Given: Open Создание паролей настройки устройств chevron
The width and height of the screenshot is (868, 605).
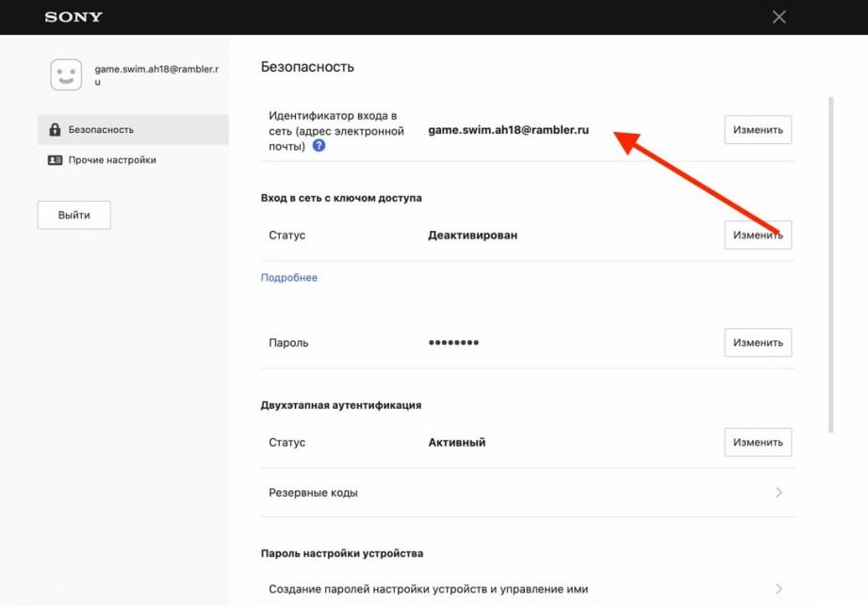Looking at the screenshot, I should click(778, 588).
